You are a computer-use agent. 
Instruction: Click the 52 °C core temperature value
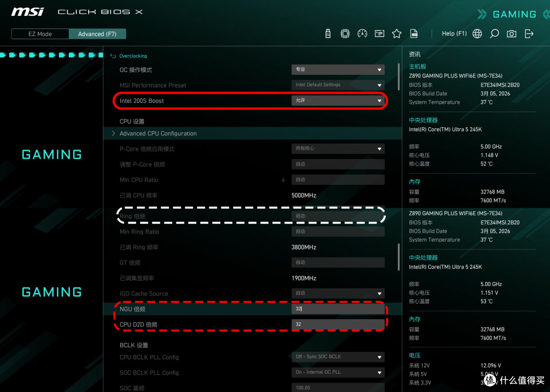(486, 164)
